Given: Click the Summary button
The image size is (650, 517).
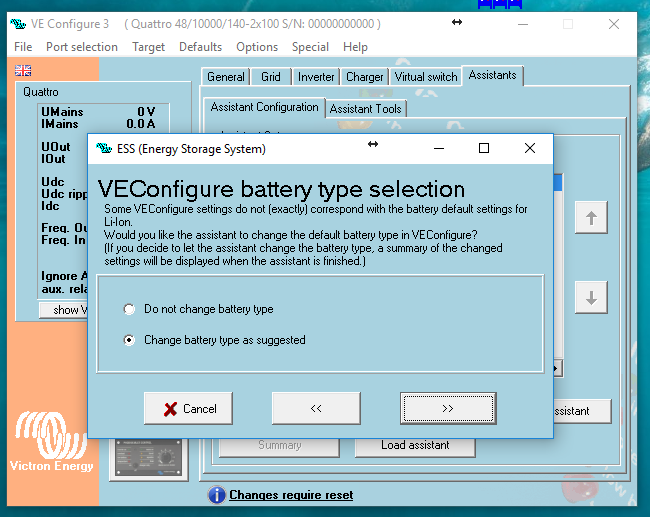Looking at the screenshot, I should click(x=279, y=446).
